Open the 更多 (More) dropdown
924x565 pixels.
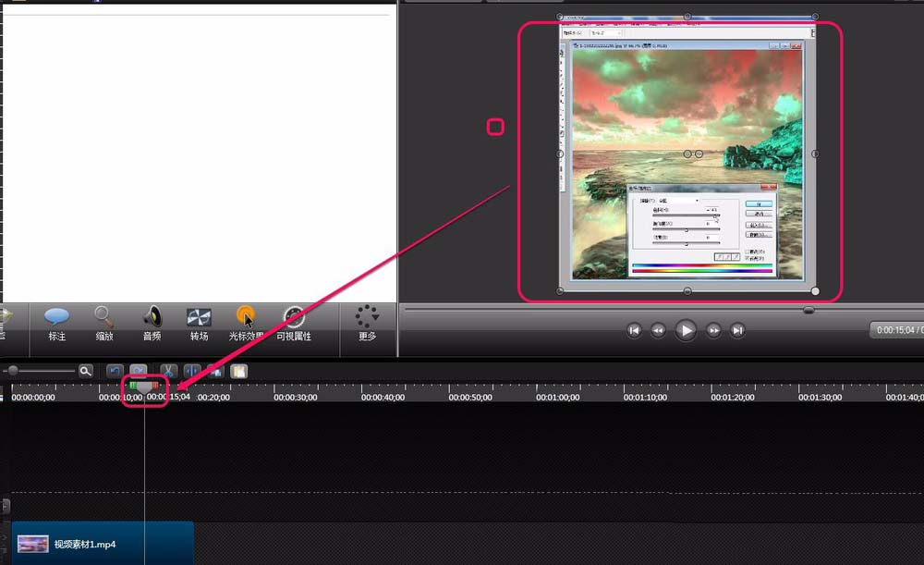pos(367,325)
